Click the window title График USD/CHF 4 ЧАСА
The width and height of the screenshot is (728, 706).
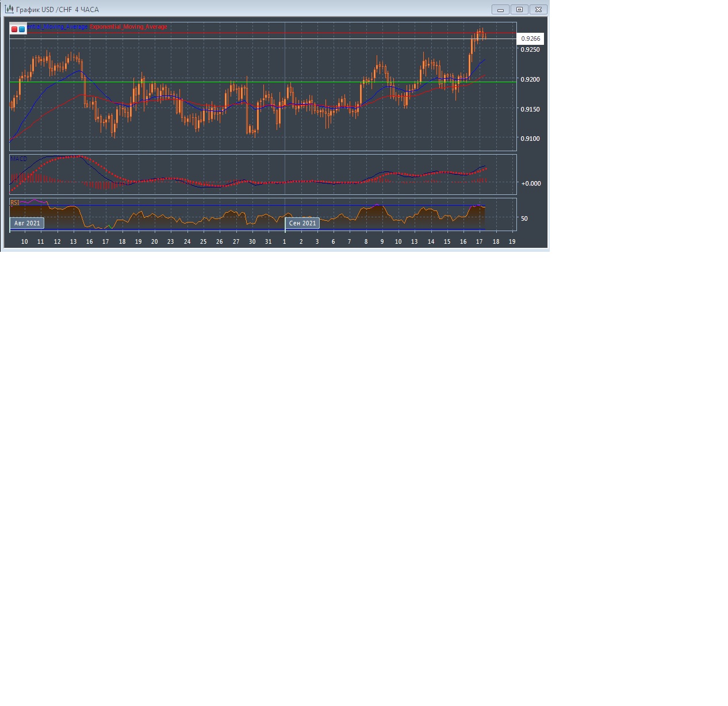(x=58, y=10)
